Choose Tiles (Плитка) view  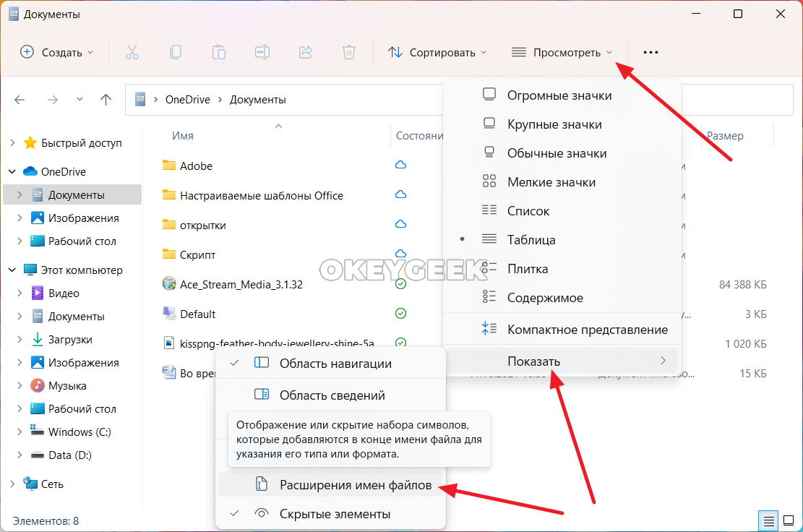tap(562, 268)
